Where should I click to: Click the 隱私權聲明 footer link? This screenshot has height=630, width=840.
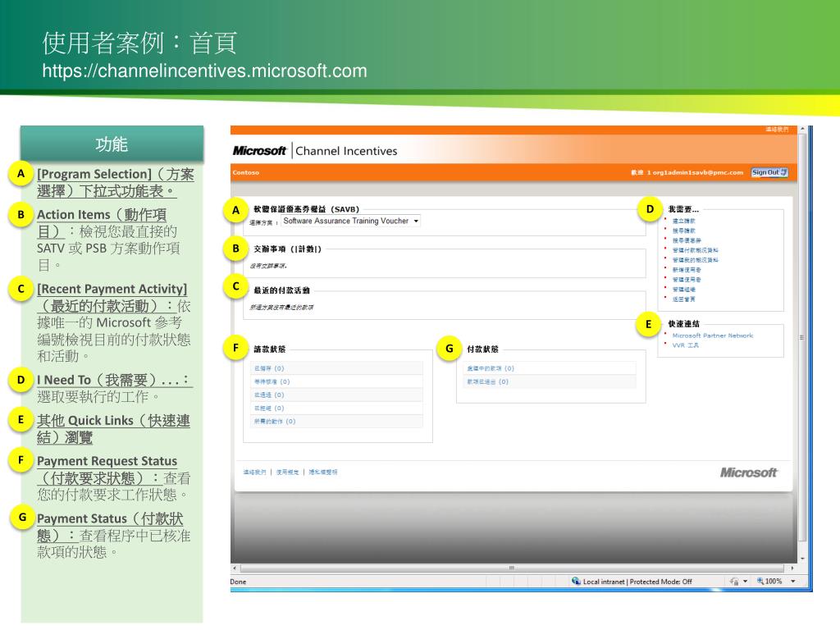point(323,472)
